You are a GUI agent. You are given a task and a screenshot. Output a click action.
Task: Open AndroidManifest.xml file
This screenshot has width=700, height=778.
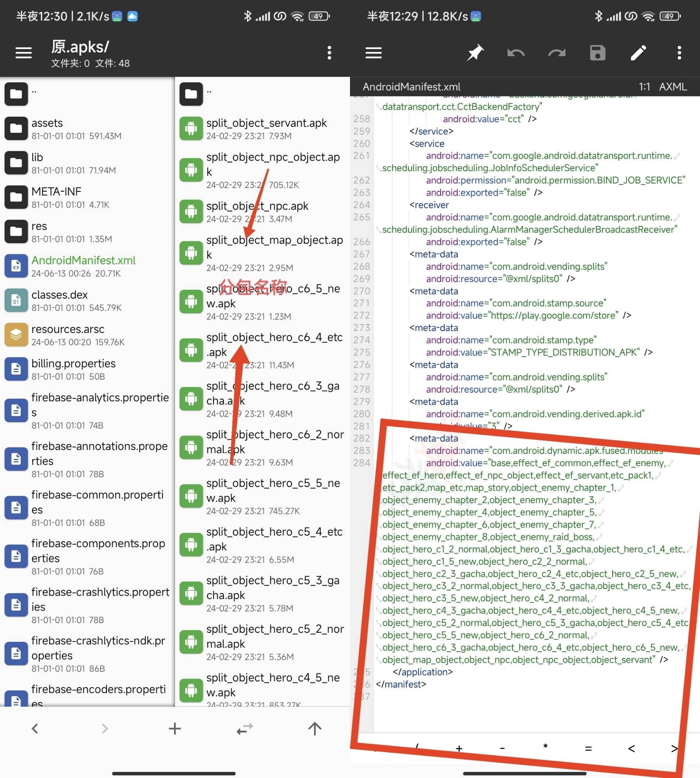pos(87,266)
